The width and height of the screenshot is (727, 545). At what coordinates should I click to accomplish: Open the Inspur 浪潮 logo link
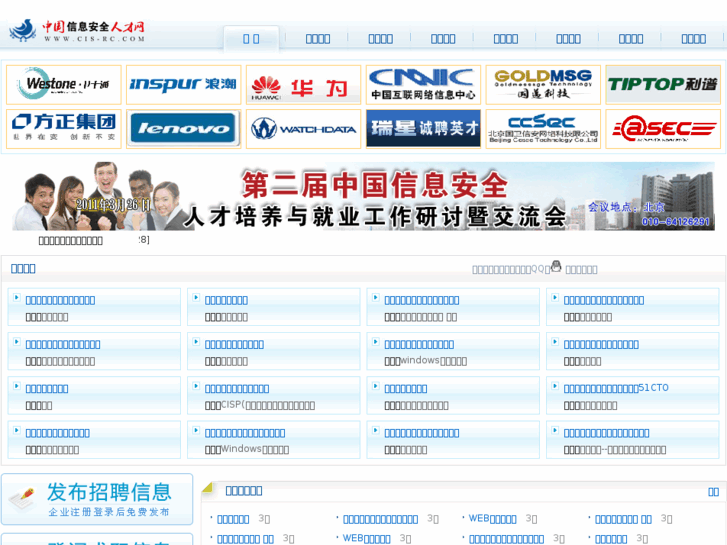(184, 84)
